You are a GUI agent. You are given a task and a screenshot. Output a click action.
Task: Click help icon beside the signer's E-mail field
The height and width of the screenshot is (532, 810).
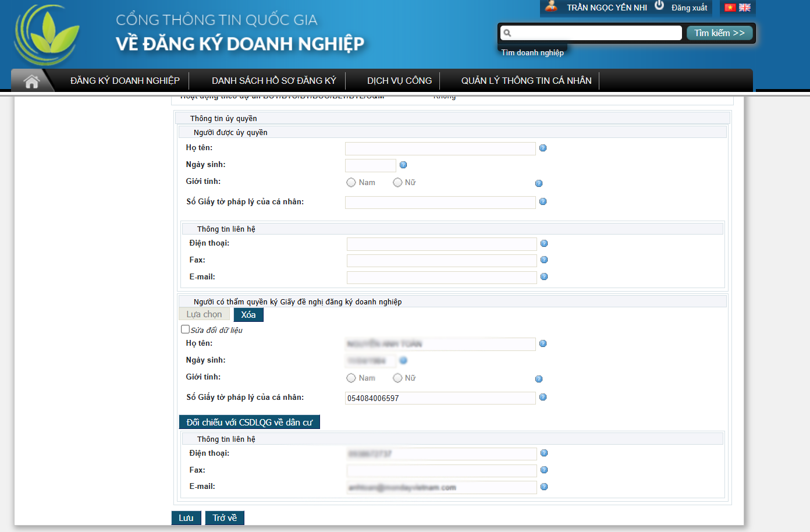[544, 487]
